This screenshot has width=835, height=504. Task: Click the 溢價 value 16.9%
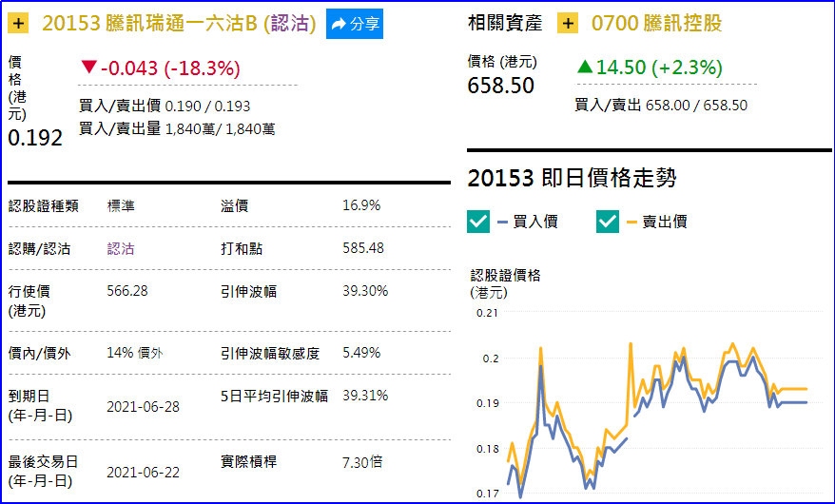click(x=361, y=205)
